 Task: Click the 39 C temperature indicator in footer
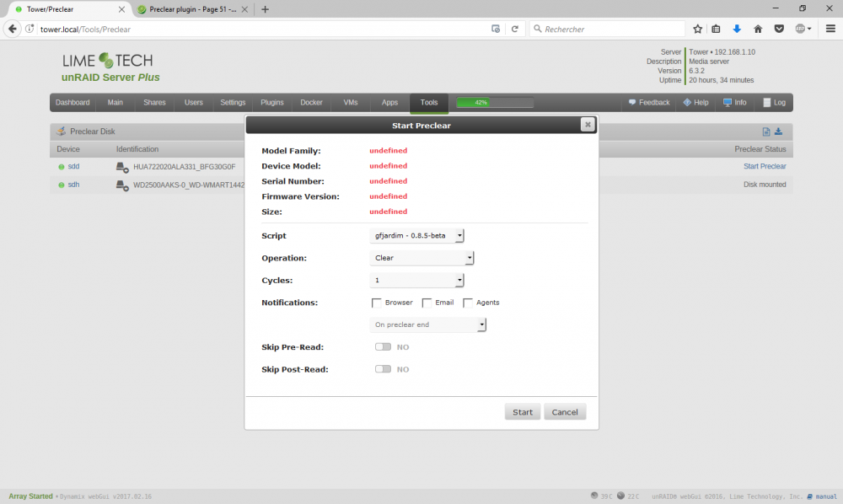click(x=601, y=496)
